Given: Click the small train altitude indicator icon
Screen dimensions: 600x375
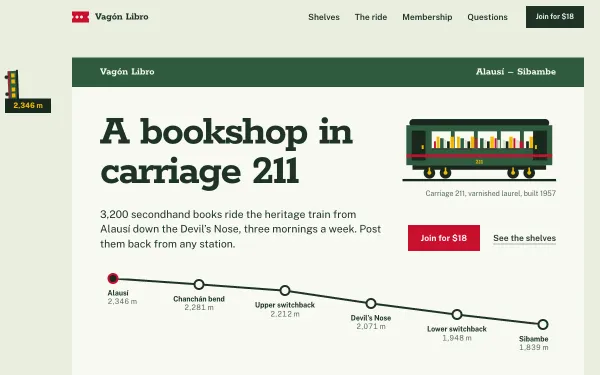Looking at the screenshot, I should coord(12,84).
